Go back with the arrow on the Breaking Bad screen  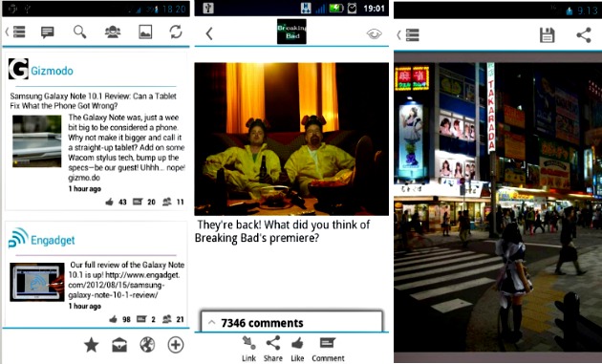209,33
